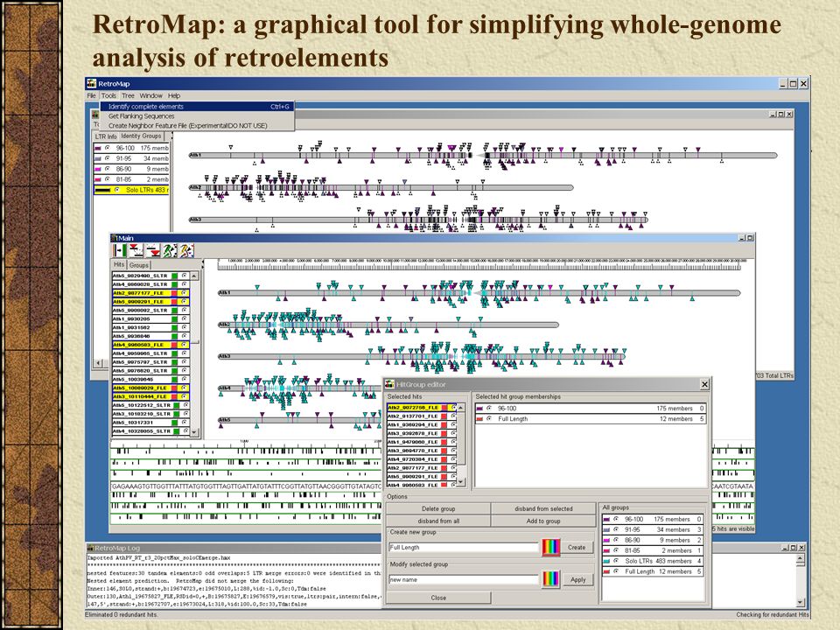Viewport: 840px width, 630px height.
Task: Click the Create new group name field
Action: tap(464, 548)
